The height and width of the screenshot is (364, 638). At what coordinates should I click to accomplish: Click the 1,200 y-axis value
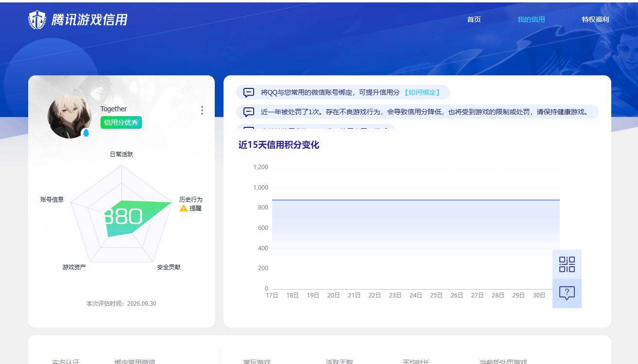(260, 167)
